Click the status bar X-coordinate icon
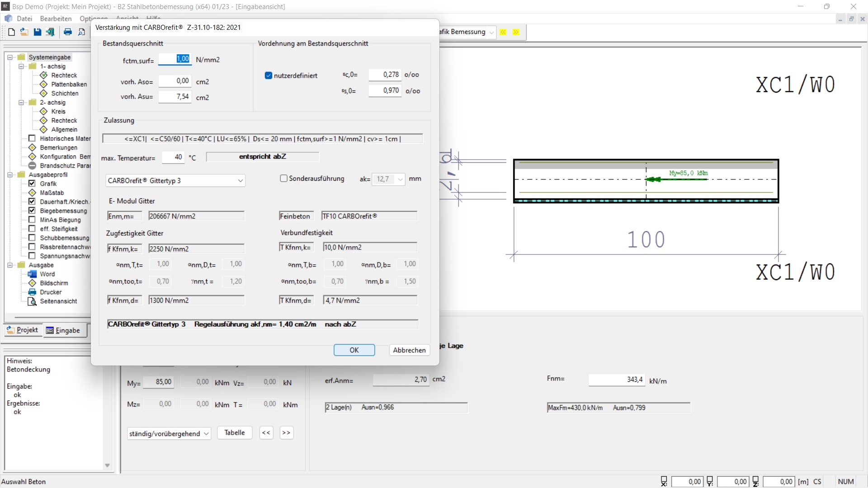 664,482
